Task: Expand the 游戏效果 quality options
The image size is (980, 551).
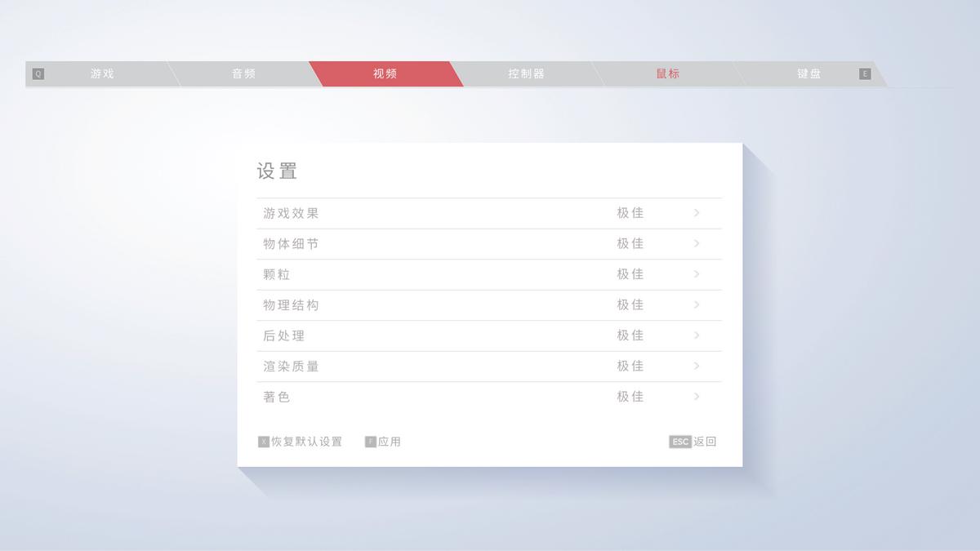Action: pos(697,213)
